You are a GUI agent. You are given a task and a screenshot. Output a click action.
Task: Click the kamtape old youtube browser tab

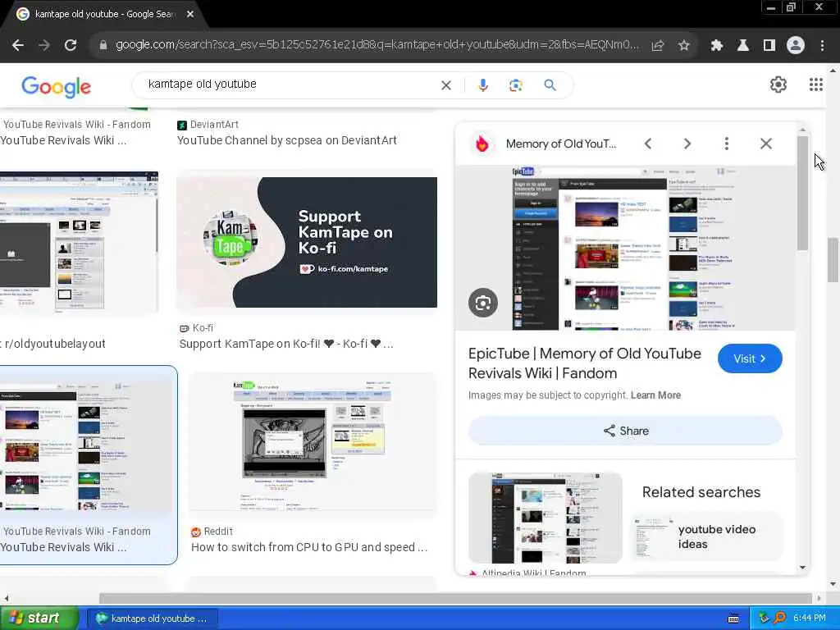[103, 15]
